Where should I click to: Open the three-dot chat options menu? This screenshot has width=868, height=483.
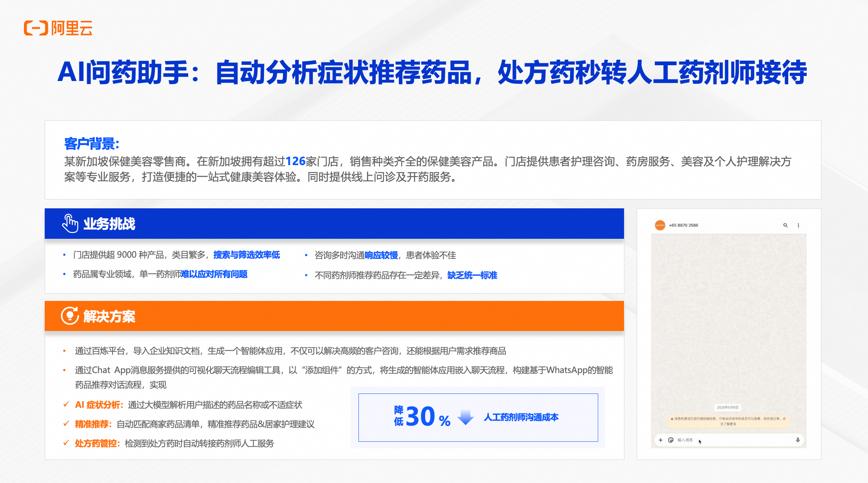pyautogui.click(x=798, y=225)
